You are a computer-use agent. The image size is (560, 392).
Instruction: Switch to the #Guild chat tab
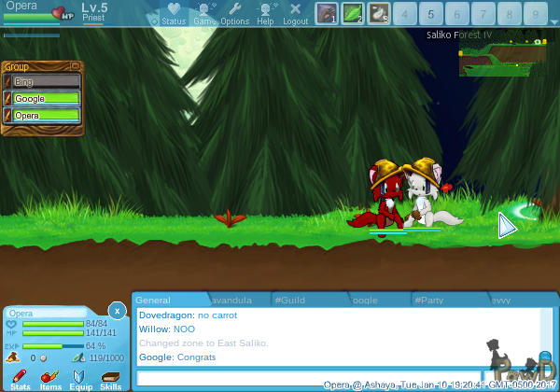coord(309,301)
